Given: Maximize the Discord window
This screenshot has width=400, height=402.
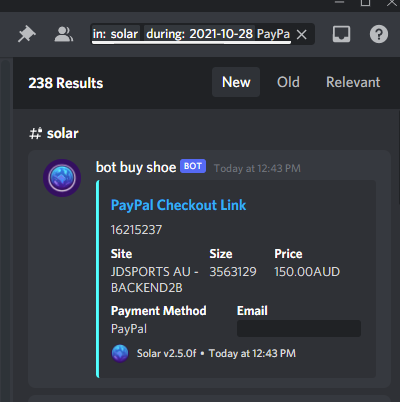Looking at the screenshot, I should pos(365,3).
